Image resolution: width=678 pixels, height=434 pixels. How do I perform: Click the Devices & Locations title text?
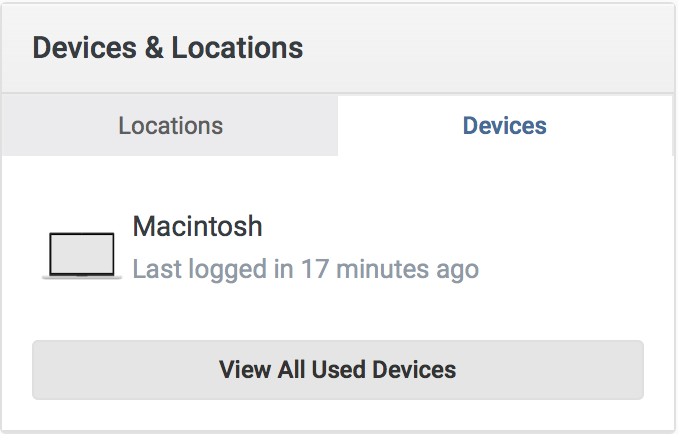168,47
